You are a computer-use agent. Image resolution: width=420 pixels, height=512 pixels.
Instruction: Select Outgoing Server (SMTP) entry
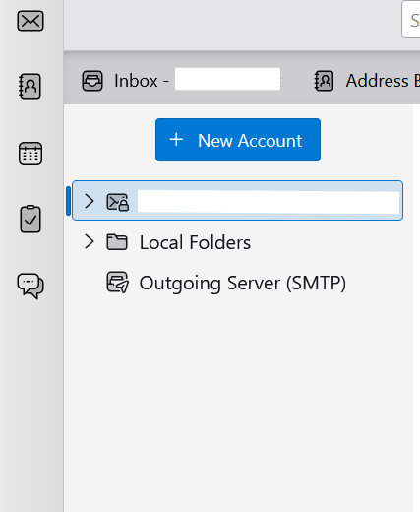242,283
